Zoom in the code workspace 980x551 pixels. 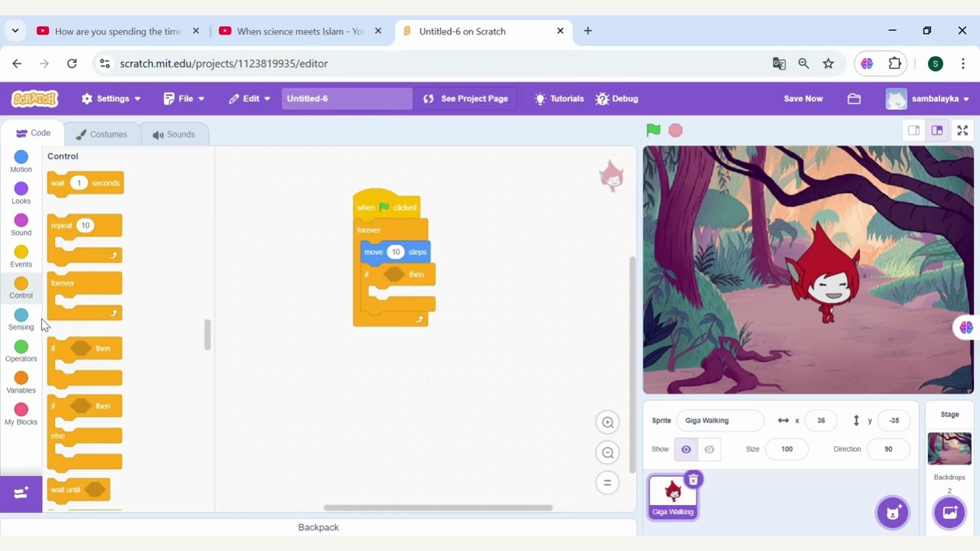click(607, 422)
